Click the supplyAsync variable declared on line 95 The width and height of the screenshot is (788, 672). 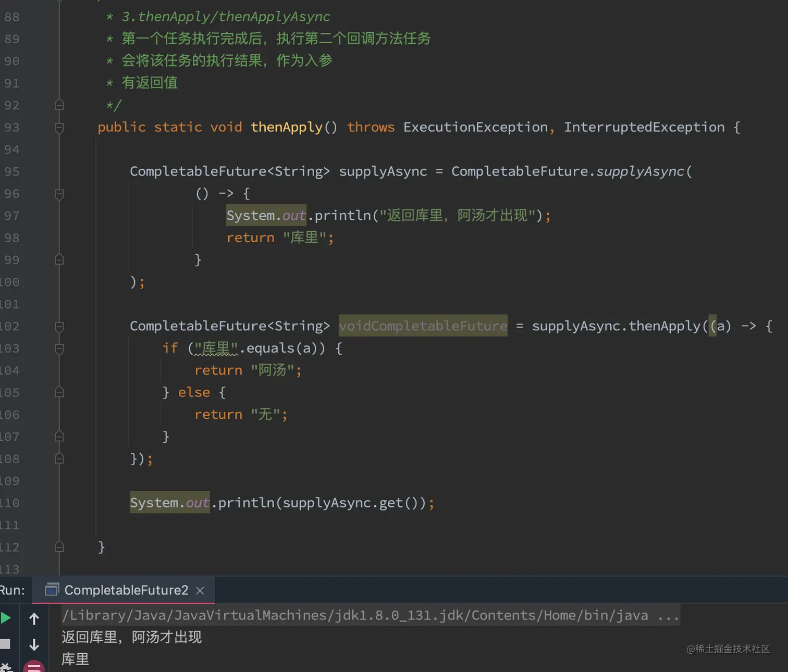(x=383, y=171)
